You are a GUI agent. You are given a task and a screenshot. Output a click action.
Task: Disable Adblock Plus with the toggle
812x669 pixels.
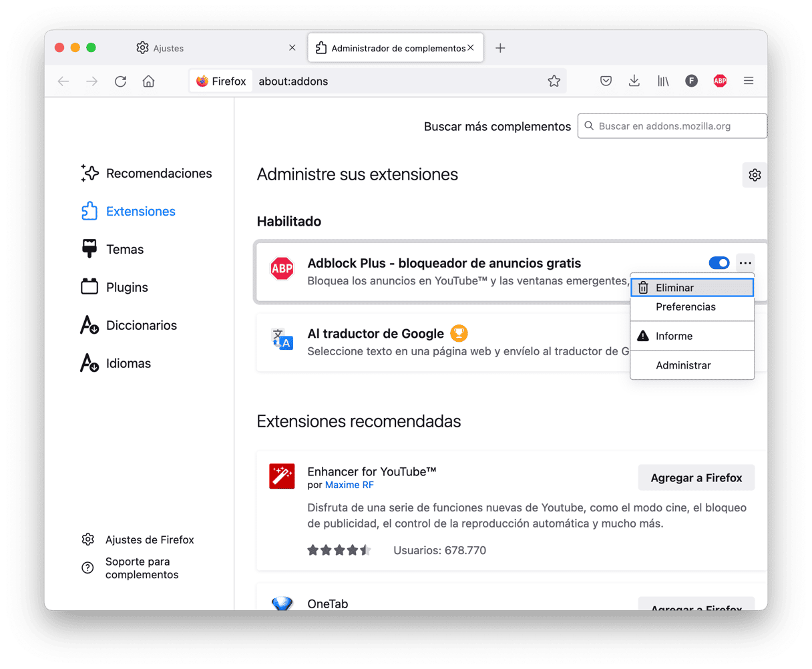pos(719,263)
